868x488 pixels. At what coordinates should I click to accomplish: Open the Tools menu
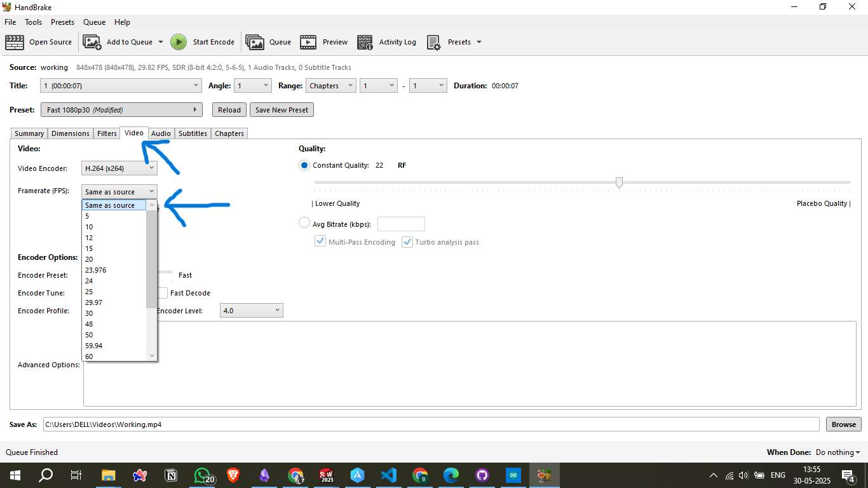coord(34,22)
